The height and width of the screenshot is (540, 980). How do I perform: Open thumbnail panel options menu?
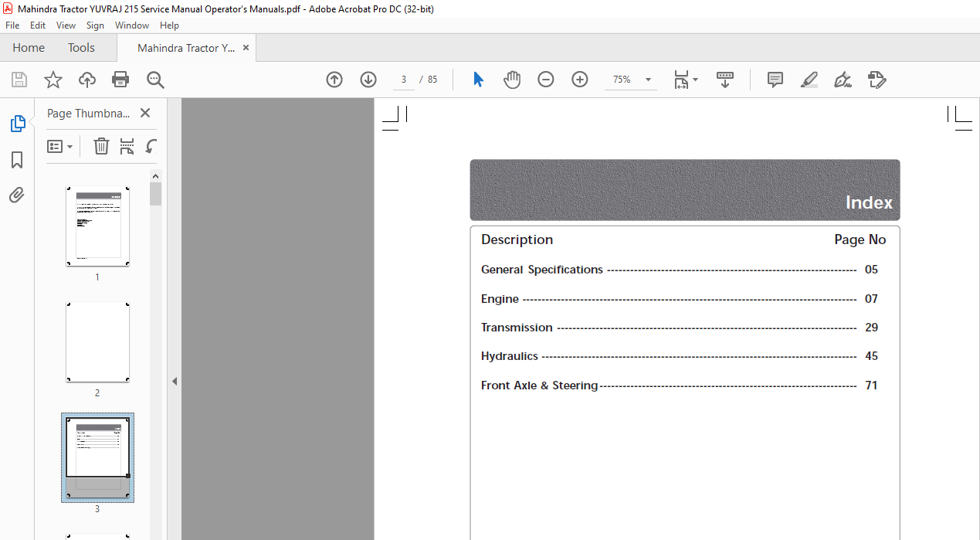60,146
